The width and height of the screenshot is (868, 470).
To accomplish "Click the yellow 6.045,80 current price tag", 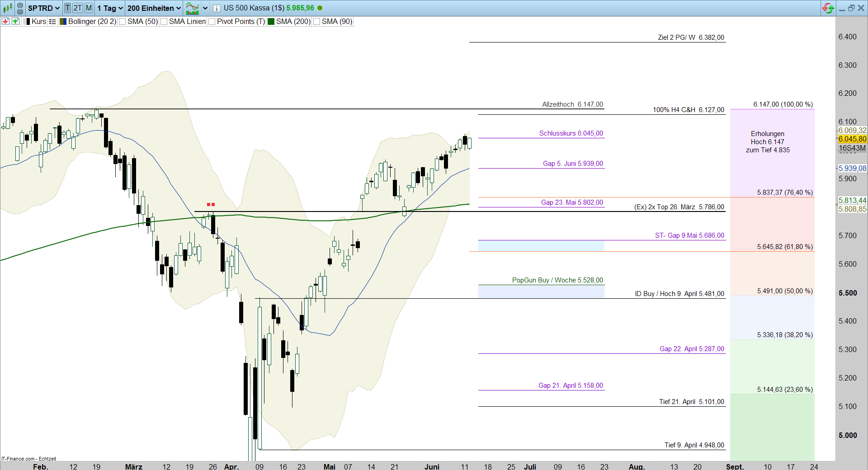I will 852,139.
